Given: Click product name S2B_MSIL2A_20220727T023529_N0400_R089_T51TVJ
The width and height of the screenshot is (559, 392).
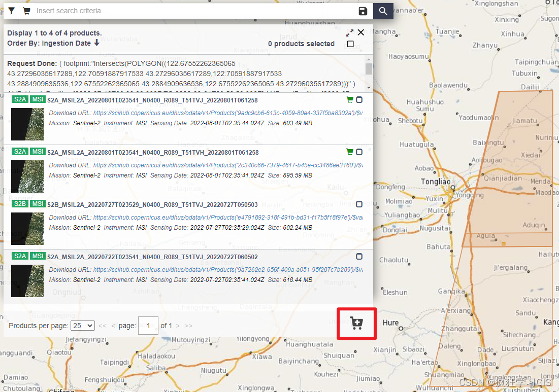Looking at the screenshot, I should click(x=152, y=205).
